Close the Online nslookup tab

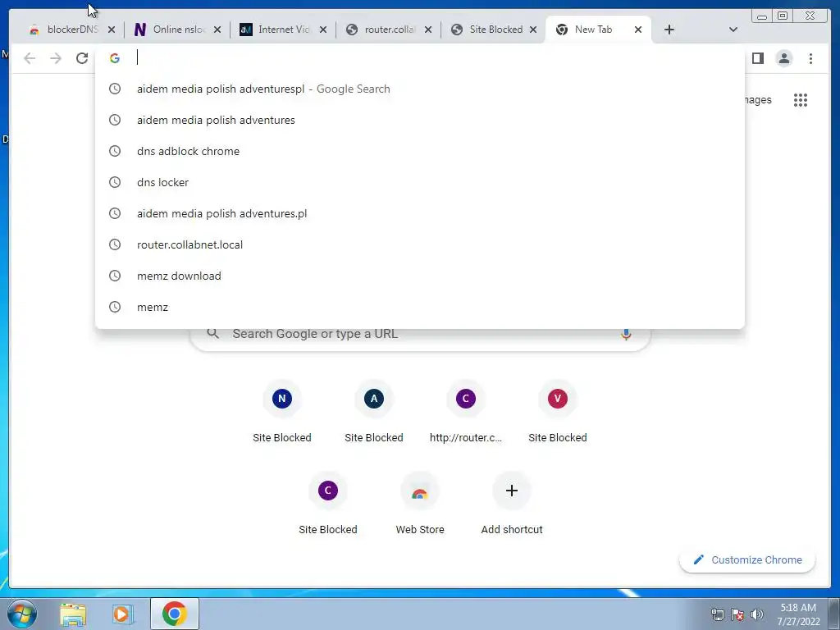point(217,30)
